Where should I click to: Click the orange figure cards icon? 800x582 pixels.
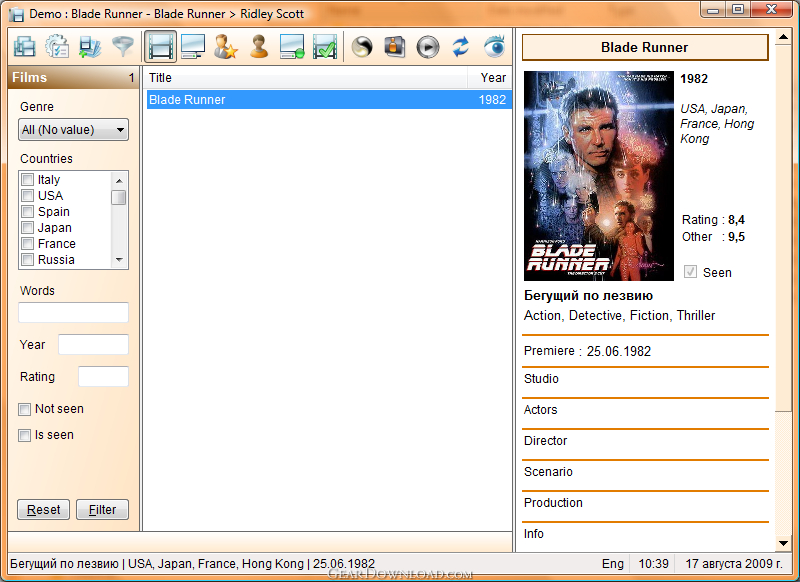pos(394,47)
